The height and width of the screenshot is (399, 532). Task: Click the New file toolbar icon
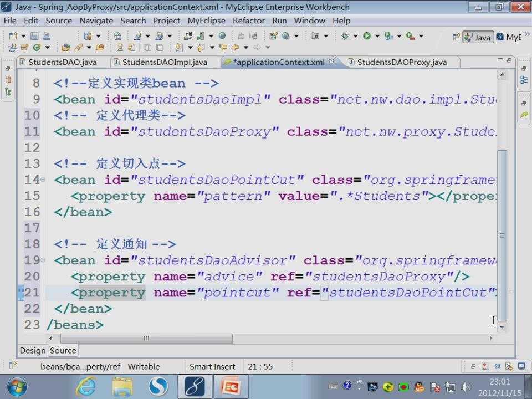[13, 36]
